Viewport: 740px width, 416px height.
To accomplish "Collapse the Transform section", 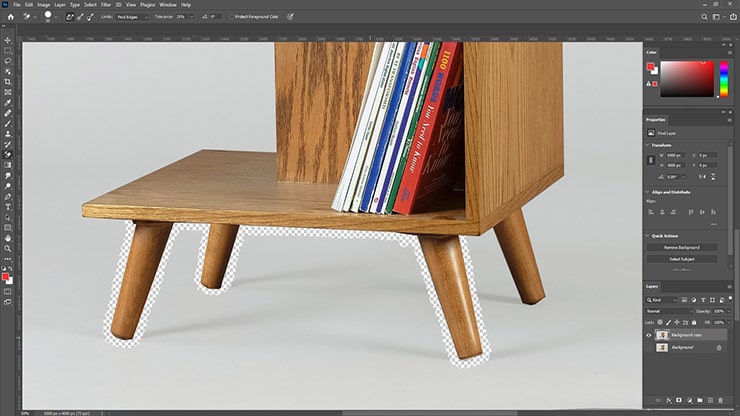I will (x=649, y=144).
